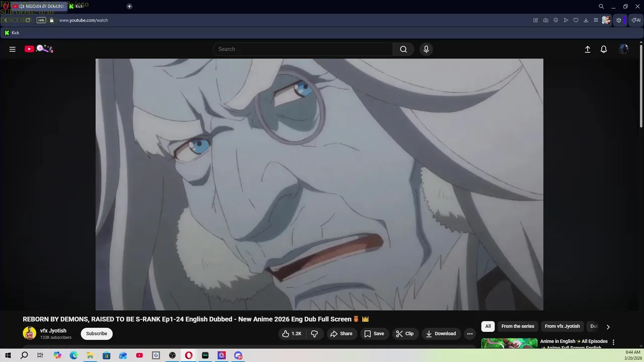Viewport: 644px width, 362px height.
Task: Open taskbar clock and date
Action: pyautogui.click(x=633, y=355)
